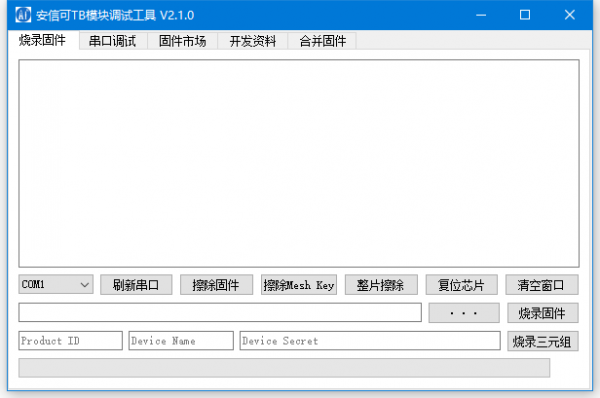Click the firmware file path input field

point(220,312)
